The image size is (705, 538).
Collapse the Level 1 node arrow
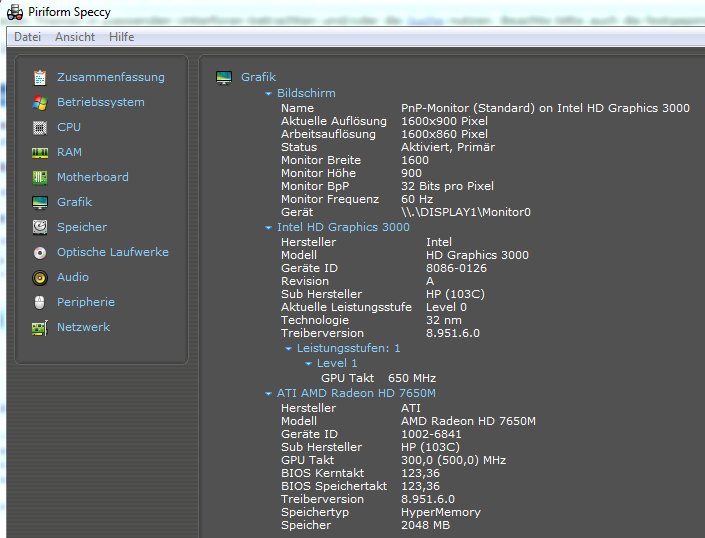(308, 364)
